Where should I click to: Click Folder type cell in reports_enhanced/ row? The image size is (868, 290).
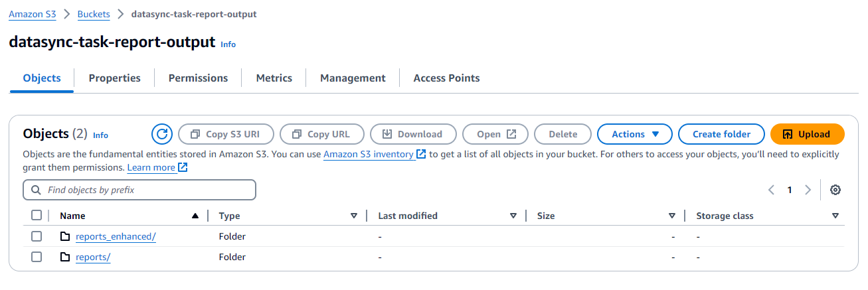[232, 236]
